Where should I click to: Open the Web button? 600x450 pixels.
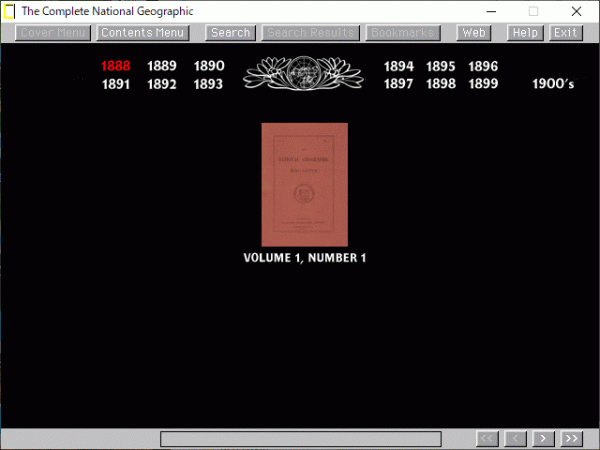pyautogui.click(x=474, y=33)
